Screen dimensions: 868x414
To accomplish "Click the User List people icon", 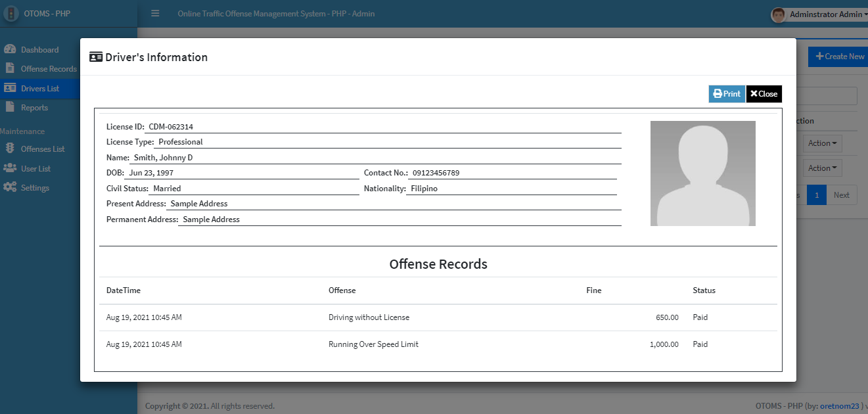I will click(x=10, y=168).
